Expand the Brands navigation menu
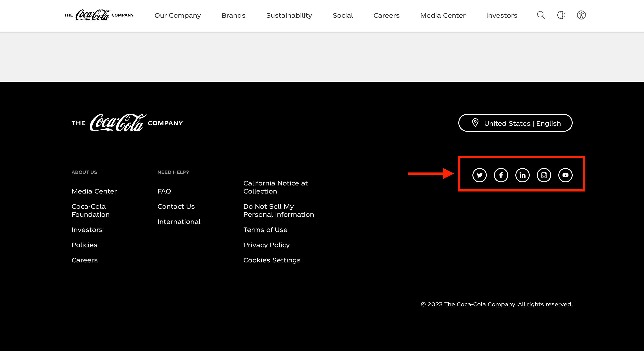Image resolution: width=644 pixels, height=351 pixels. tap(233, 16)
